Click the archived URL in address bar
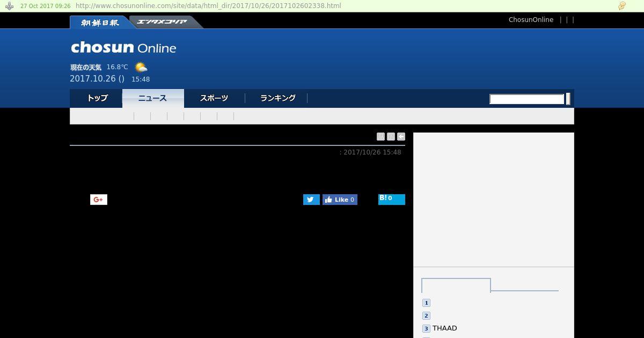The height and width of the screenshot is (338, 644). click(x=208, y=6)
